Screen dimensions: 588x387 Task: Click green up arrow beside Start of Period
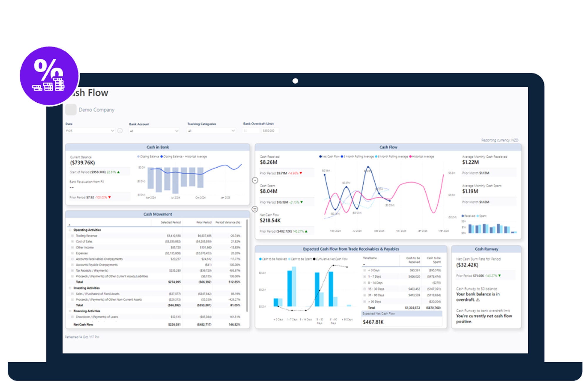pos(118,172)
